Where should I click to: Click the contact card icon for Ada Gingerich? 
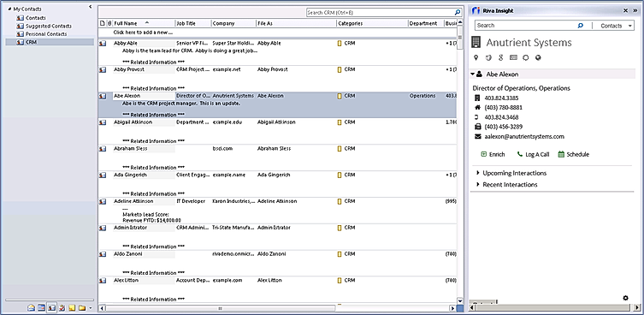tap(103, 175)
